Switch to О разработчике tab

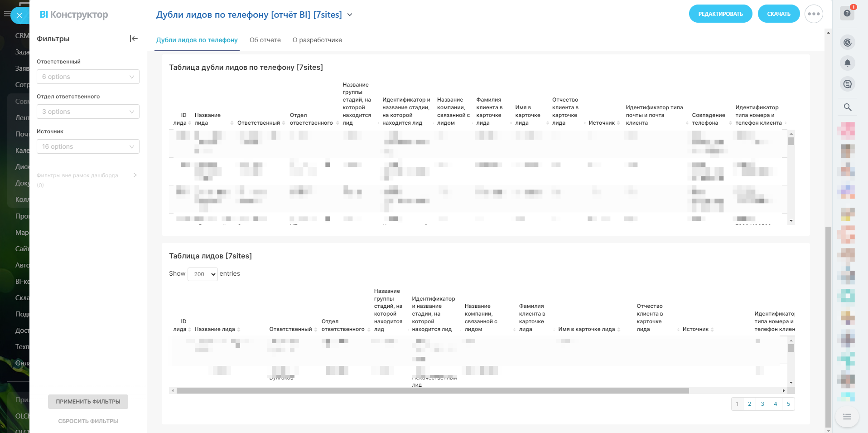coord(317,40)
